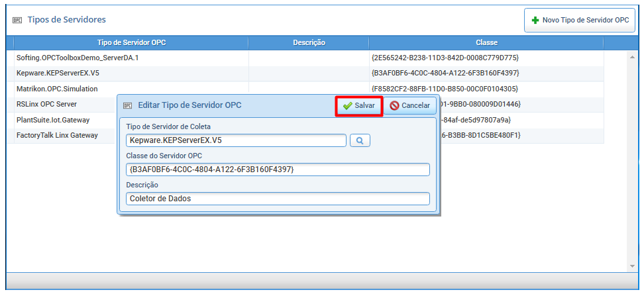Cancel editing with the Cancelar button
The width and height of the screenshot is (644, 294).
(410, 106)
